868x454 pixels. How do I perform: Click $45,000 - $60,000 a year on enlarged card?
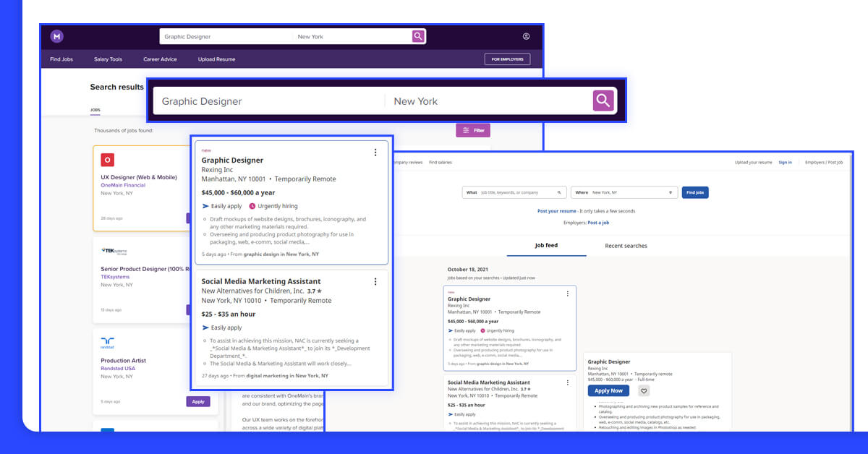click(238, 192)
